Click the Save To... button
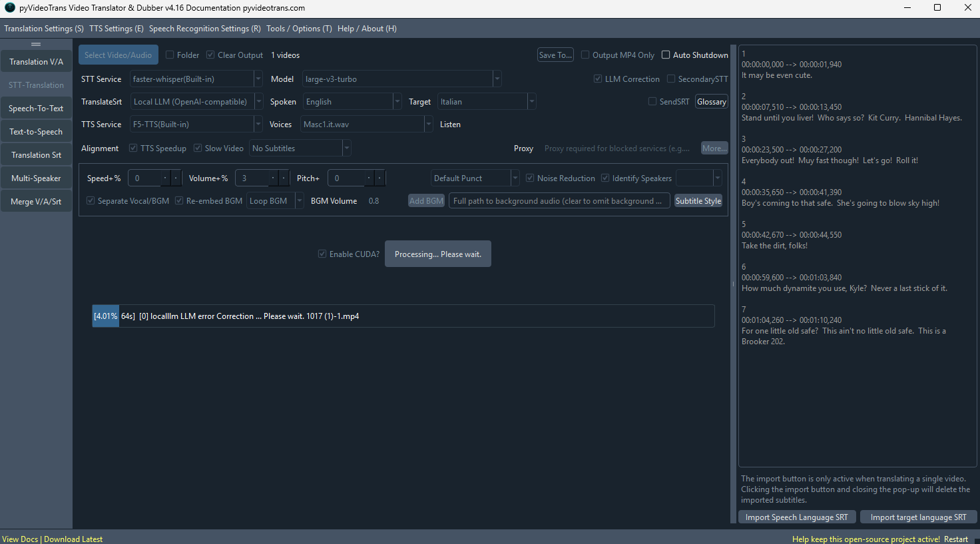The image size is (980, 544). 555,55
